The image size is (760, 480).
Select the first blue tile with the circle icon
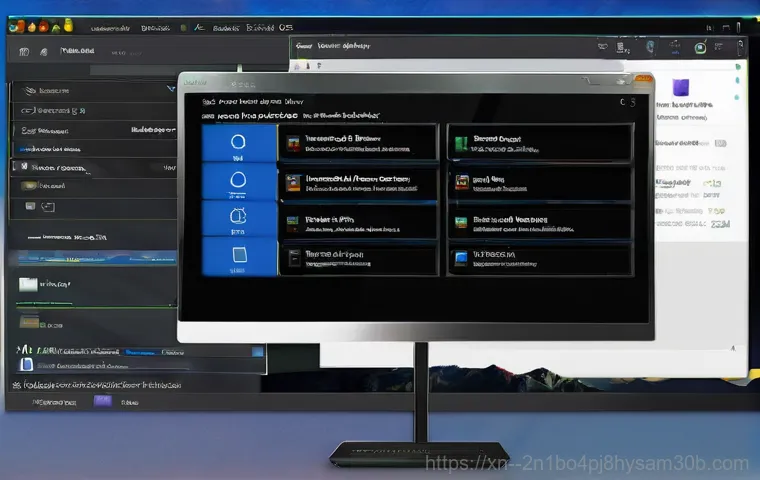[239, 144]
